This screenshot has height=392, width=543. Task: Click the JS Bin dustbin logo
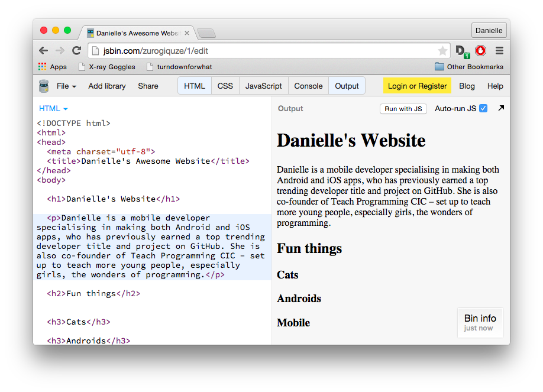[44, 86]
